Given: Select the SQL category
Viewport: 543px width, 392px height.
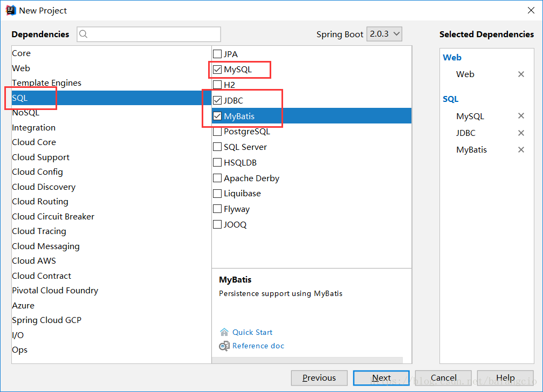Looking at the screenshot, I should click(x=111, y=98).
